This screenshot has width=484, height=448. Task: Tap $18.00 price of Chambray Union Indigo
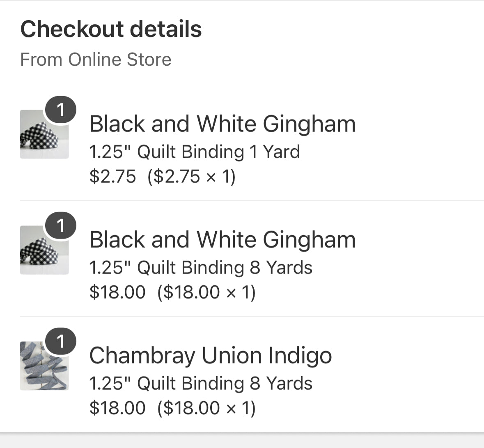coord(117,408)
